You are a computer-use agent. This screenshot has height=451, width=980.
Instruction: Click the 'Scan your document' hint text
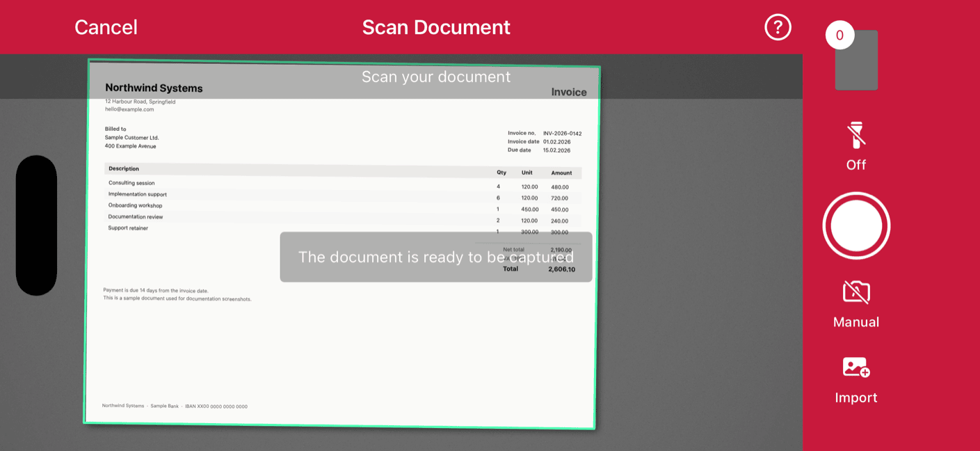(x=436, y=77)
